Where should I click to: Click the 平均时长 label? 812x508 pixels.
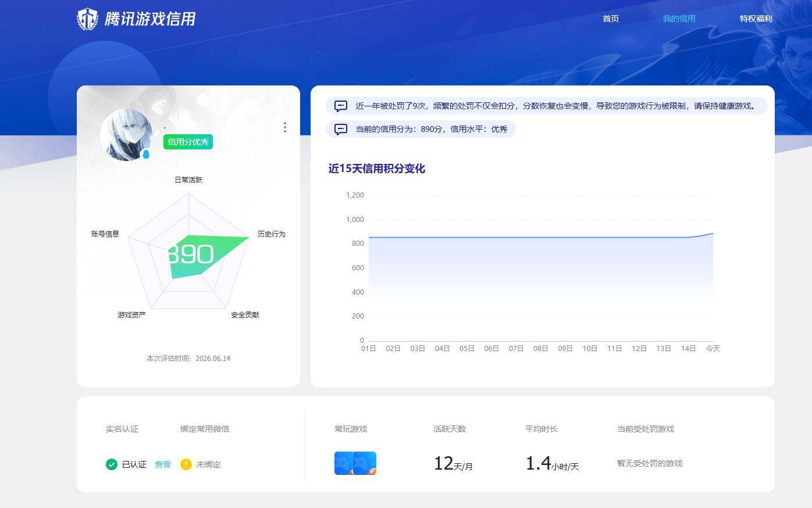pyautogui.click(x=542, y=429)
